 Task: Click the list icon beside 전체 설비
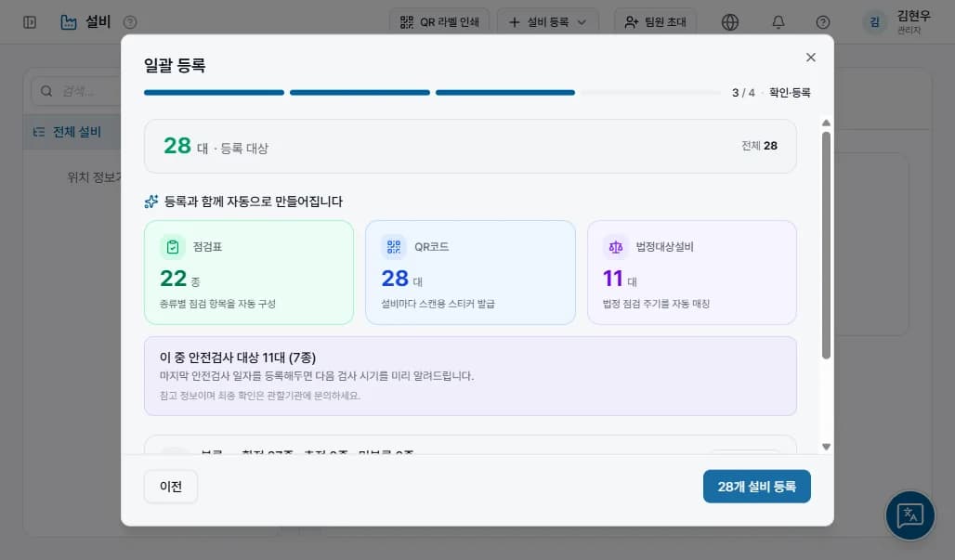pyautogui.click(x=39, y=132)
